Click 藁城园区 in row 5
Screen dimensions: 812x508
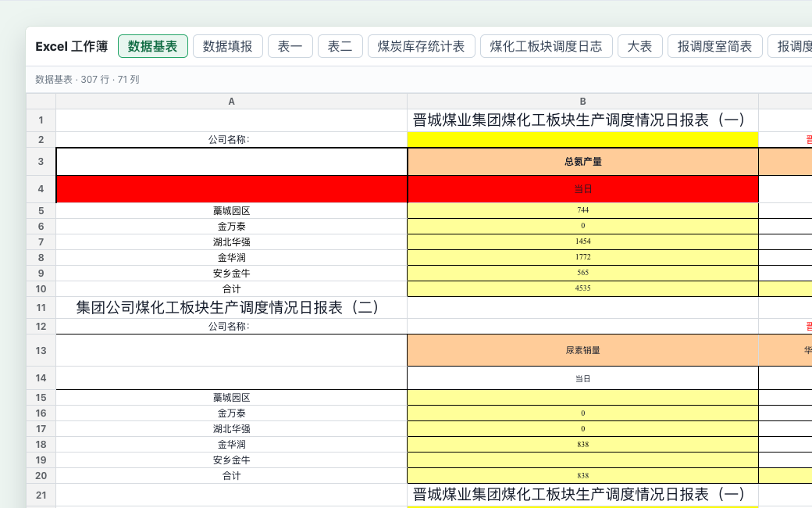click(231, 210)
